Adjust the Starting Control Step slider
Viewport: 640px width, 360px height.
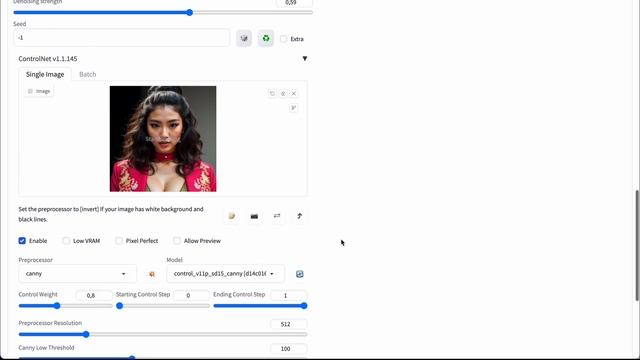pyautogui.click(x=163, y=306)
